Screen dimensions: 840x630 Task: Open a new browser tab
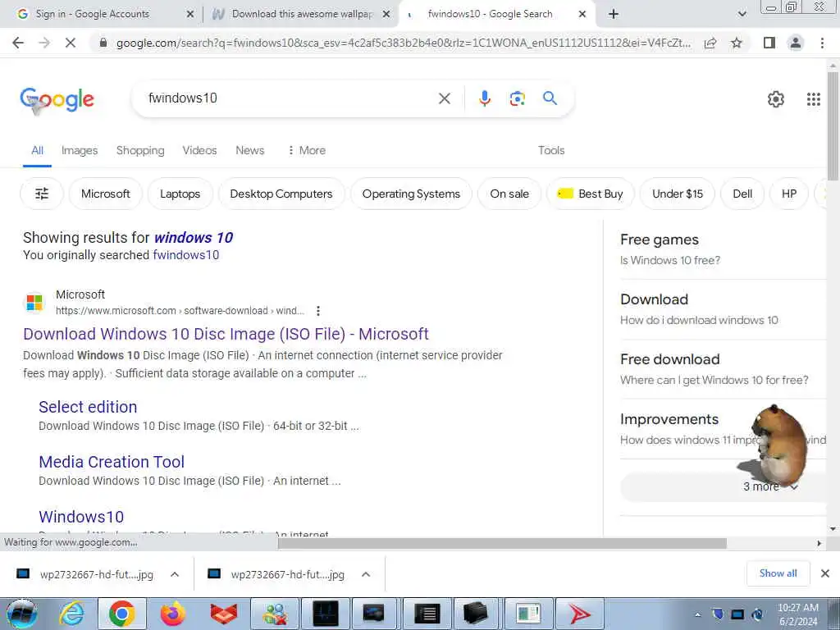pos(614,14)
